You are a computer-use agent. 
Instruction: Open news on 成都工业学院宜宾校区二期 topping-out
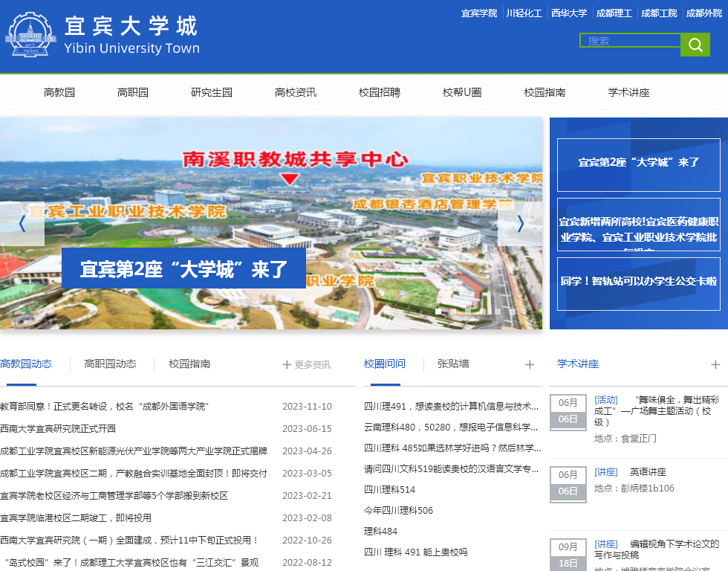coord(134,474)
